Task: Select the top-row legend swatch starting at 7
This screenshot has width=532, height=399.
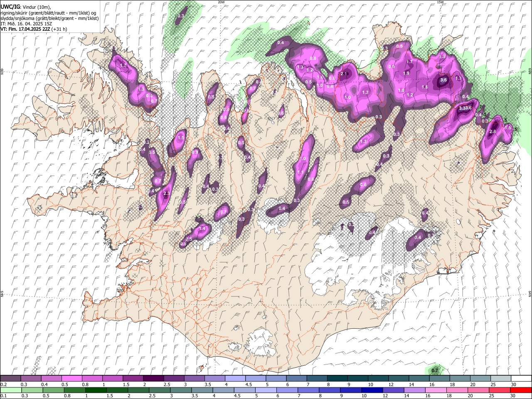Action: tap(317, 378)
